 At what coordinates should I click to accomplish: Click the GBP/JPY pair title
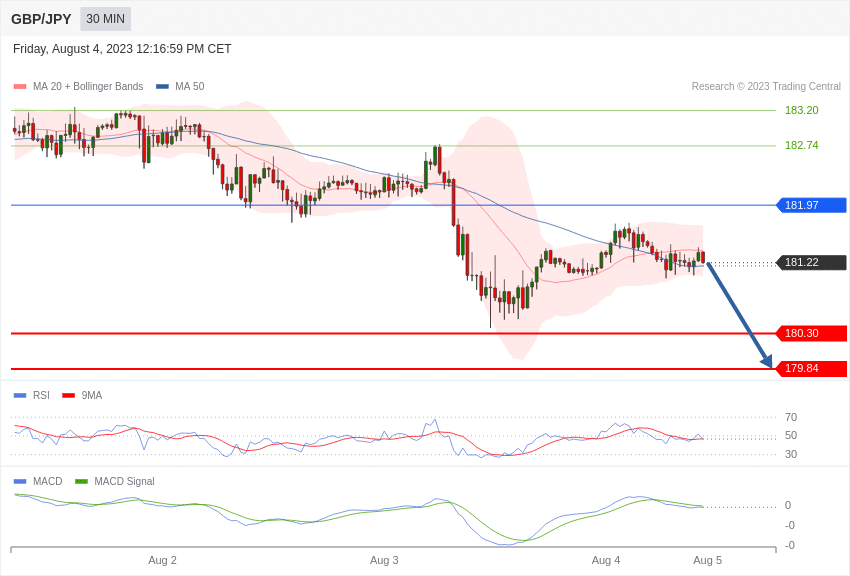click(x=41, y=19)
